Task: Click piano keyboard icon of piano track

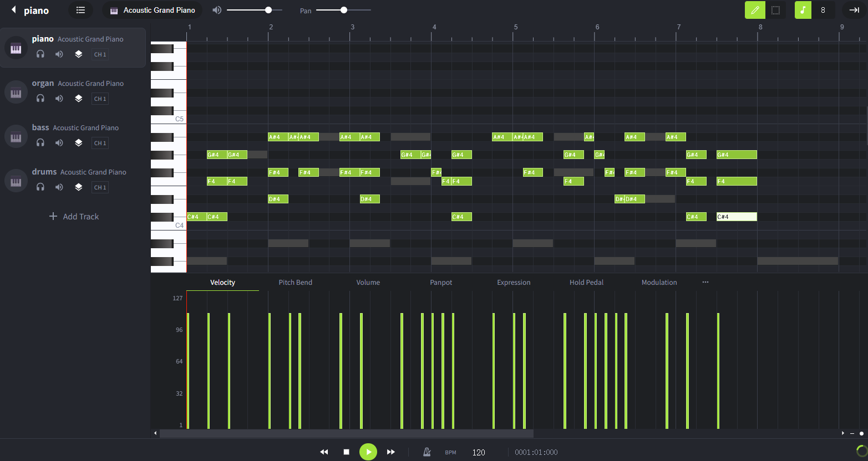Action: pos(16,48)
